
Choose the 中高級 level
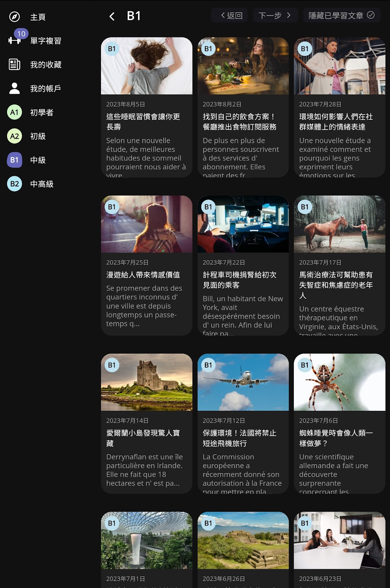pos(42,184)
